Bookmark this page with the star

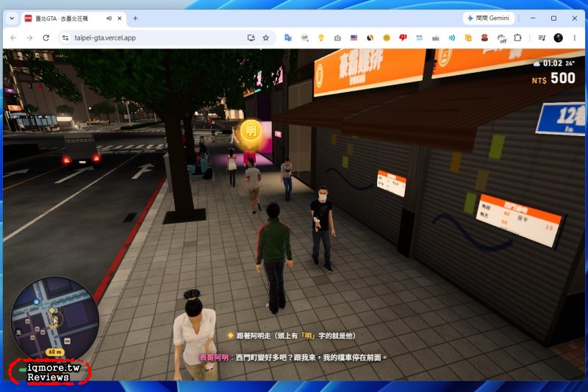[x=266, y=38]
